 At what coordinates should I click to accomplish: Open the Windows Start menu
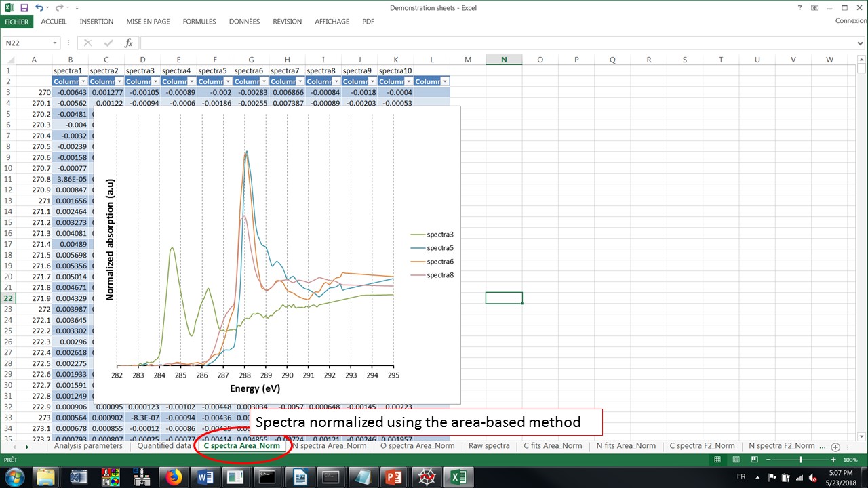pos(14,477)
